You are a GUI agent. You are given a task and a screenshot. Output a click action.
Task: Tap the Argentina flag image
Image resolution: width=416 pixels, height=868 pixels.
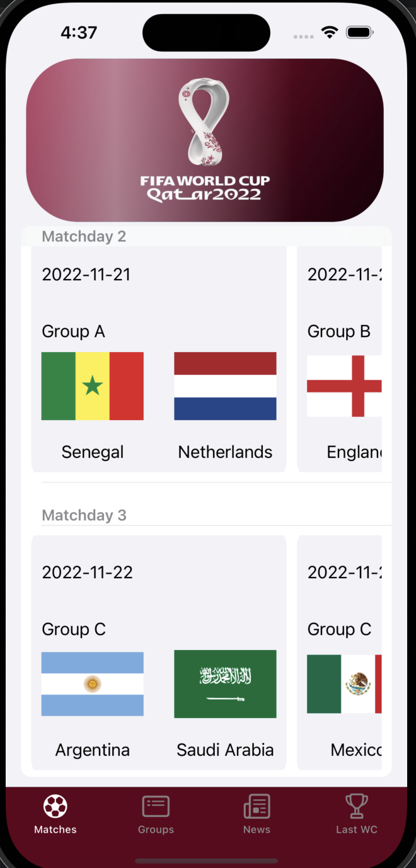[92, 684]
